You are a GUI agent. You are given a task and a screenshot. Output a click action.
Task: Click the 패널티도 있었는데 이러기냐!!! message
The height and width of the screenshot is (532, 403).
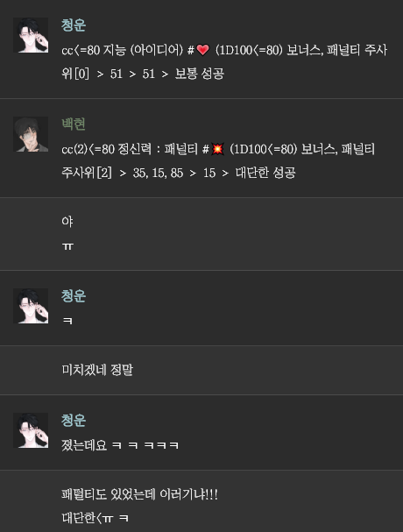coord(139,494)
